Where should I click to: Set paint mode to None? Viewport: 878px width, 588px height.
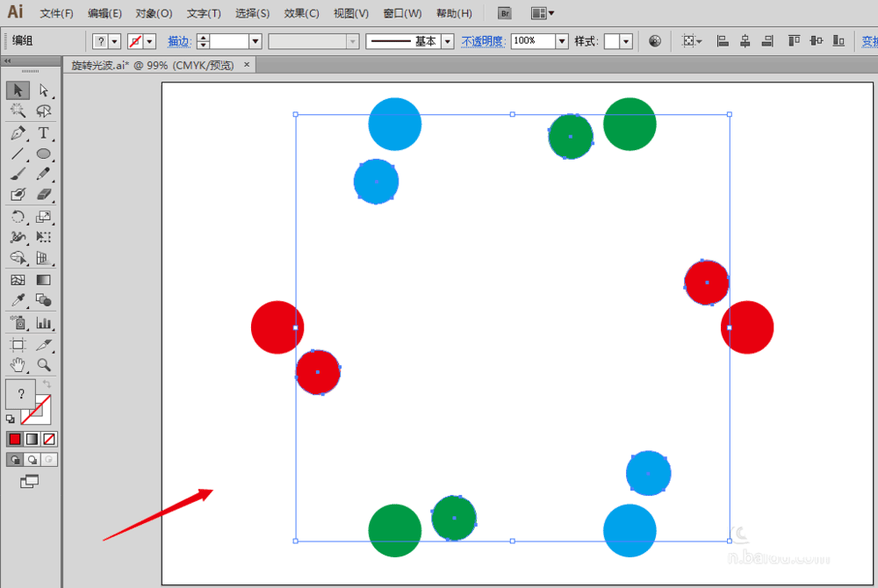(x=49, y=439)
